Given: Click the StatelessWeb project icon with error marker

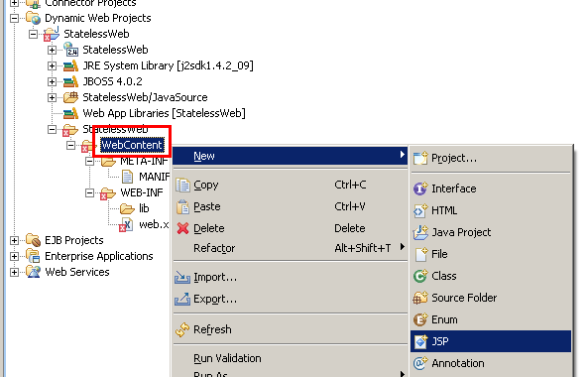Looking at the screenshot, I should pos(52,34).
